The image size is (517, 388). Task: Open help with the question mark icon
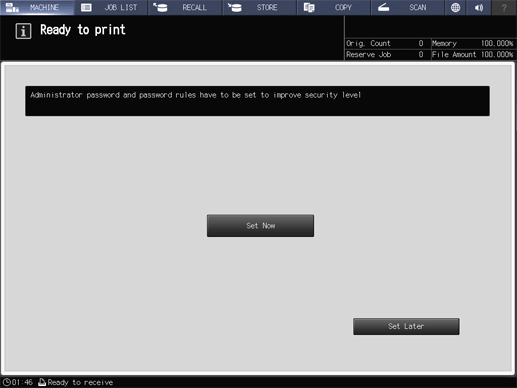point(504,7)
